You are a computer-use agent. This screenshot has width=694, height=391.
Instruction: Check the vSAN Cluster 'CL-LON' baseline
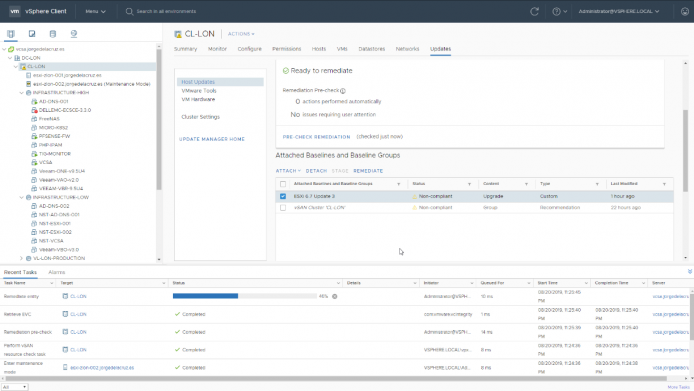[x=283, y=208]
